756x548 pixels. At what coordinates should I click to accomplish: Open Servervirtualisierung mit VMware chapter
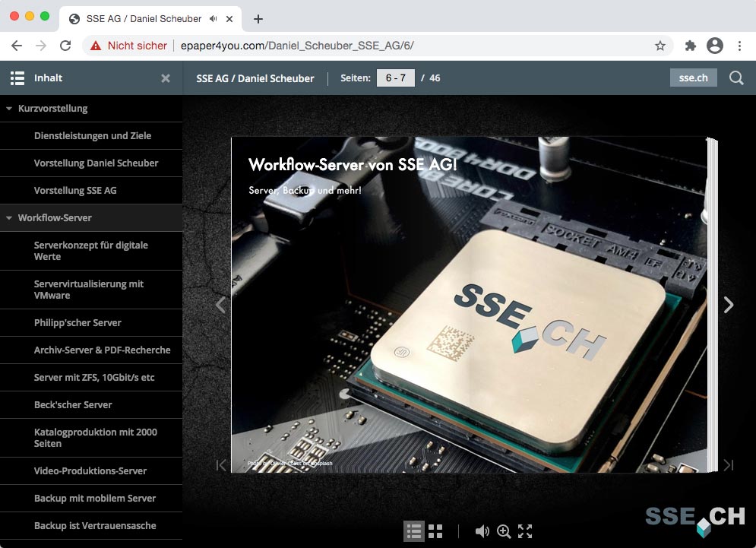click(x=89, y=290)
